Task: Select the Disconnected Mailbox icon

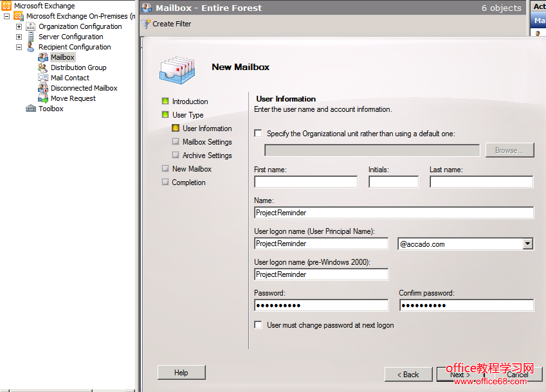Action: 42,88
